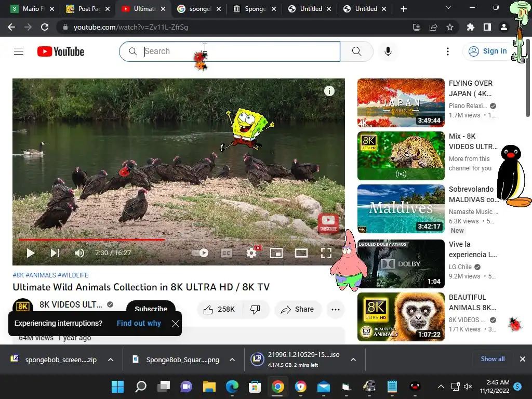Switch to the Sponge archive tab
Screen dimensions: 532x399
[x=255, y=9]
